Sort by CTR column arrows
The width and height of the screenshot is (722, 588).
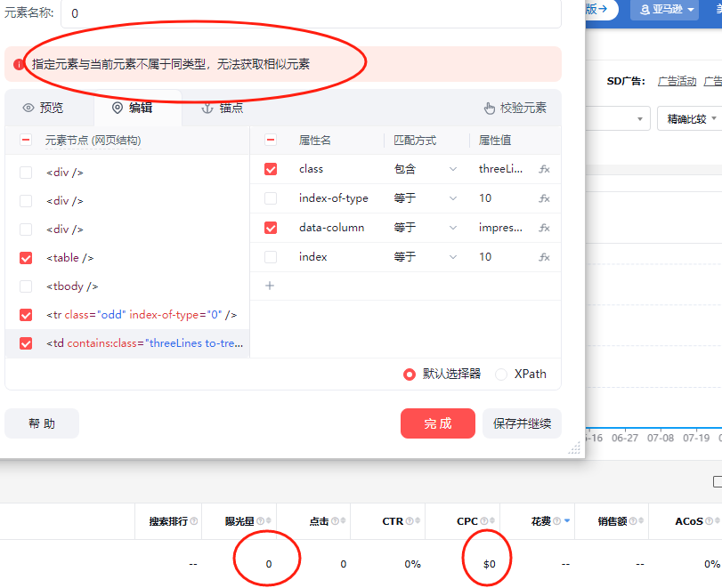pos(418,520)
